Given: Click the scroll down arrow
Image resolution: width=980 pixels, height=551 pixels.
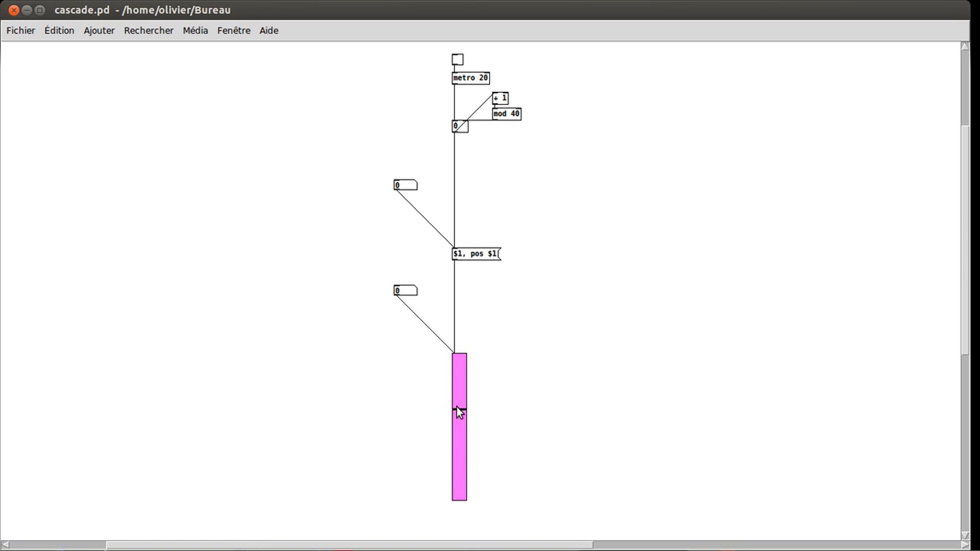Looking at the screenshot, I should coord(965,535).
